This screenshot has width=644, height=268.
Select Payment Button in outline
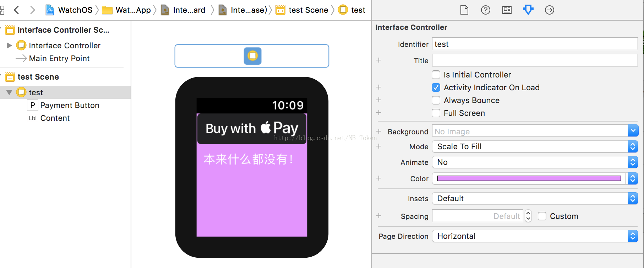pyautogui.click(x=70, y=105)
